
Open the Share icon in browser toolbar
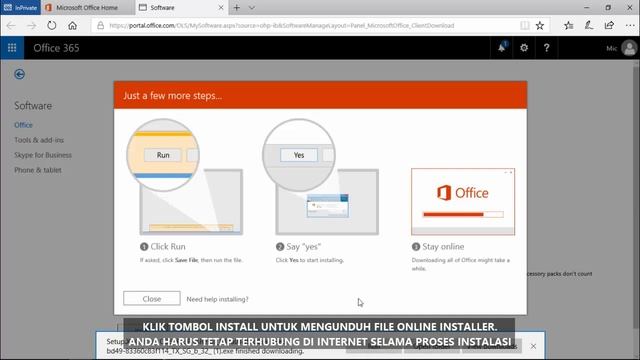pyautogui.click(x=609, y=25)
